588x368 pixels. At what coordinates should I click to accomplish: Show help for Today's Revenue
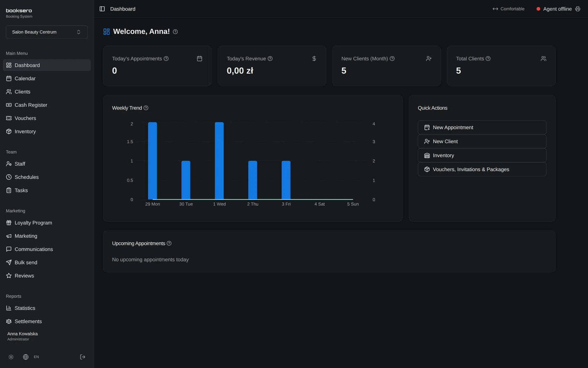[x=270, y=59]
